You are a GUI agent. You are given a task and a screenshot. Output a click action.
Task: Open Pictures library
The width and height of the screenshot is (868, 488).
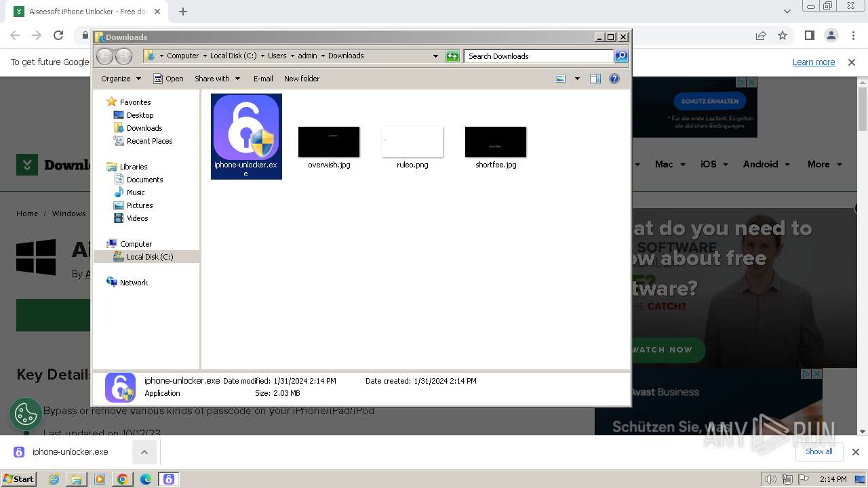coord(140,205)
